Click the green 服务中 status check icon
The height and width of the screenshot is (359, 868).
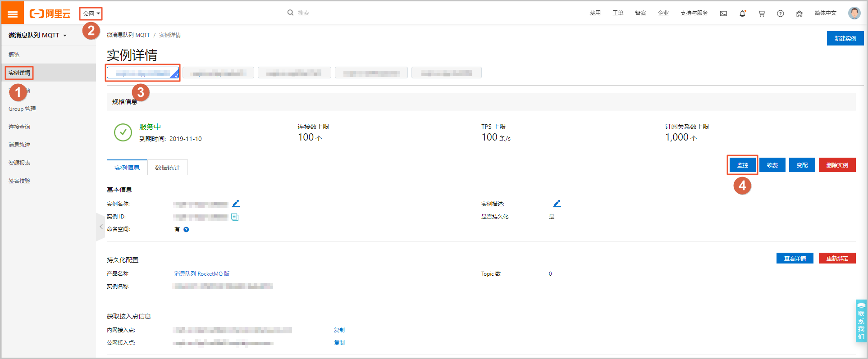[x=123, y=132]
